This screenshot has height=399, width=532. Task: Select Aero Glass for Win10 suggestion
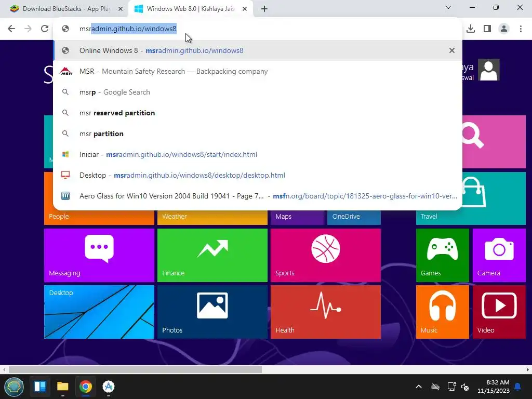tap(258, 196)
